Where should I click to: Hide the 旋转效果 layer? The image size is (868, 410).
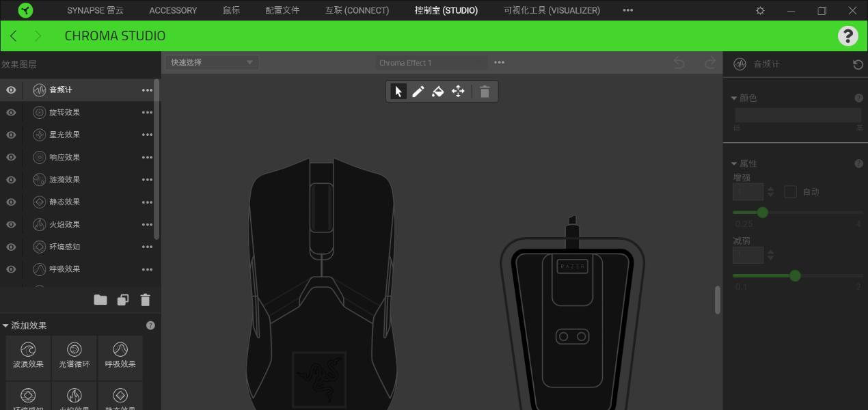[x=11, y=113]
